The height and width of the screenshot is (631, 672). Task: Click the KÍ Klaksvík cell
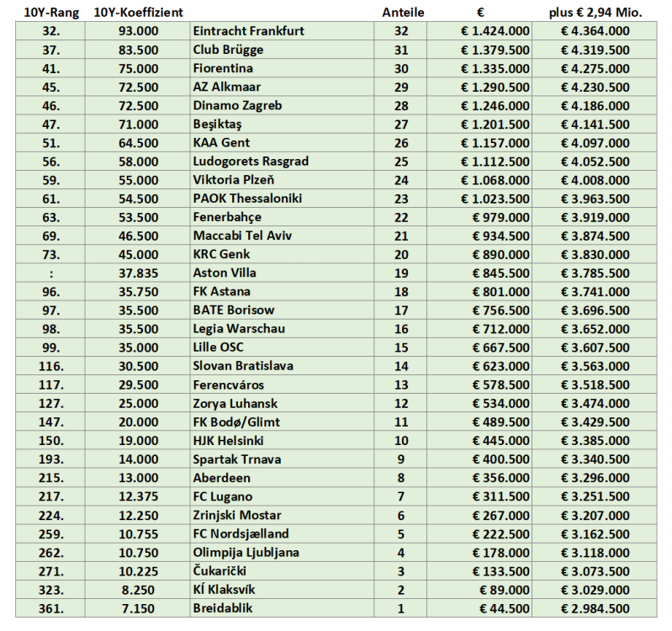click(x=226, y=589)
